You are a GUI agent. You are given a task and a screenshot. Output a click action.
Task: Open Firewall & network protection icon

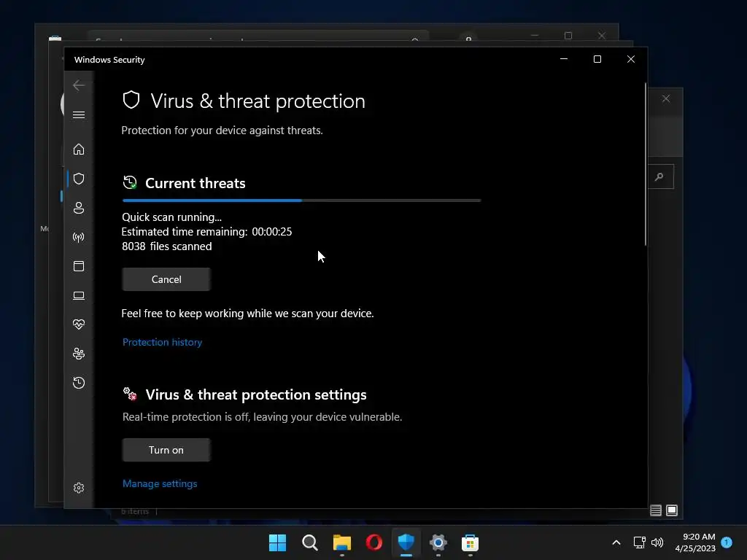coord(79,237)
